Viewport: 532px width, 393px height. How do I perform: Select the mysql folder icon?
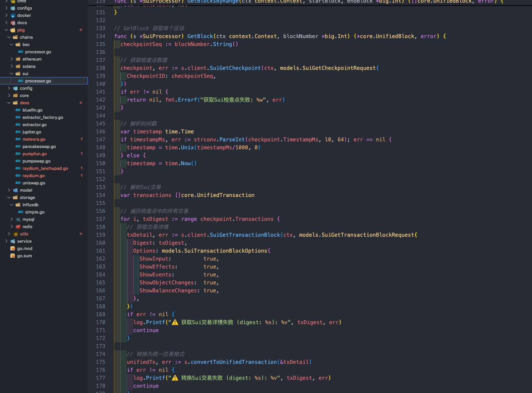point(18,220)
